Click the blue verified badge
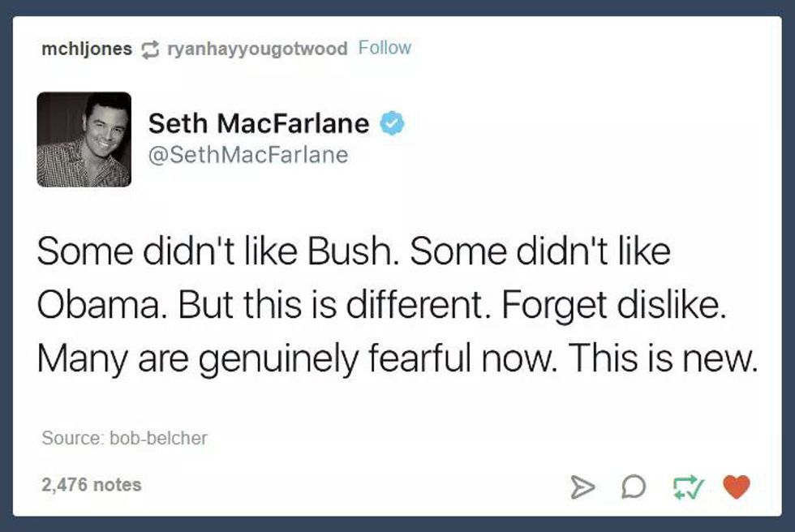 pyautogui.click(x=393, y=124)
